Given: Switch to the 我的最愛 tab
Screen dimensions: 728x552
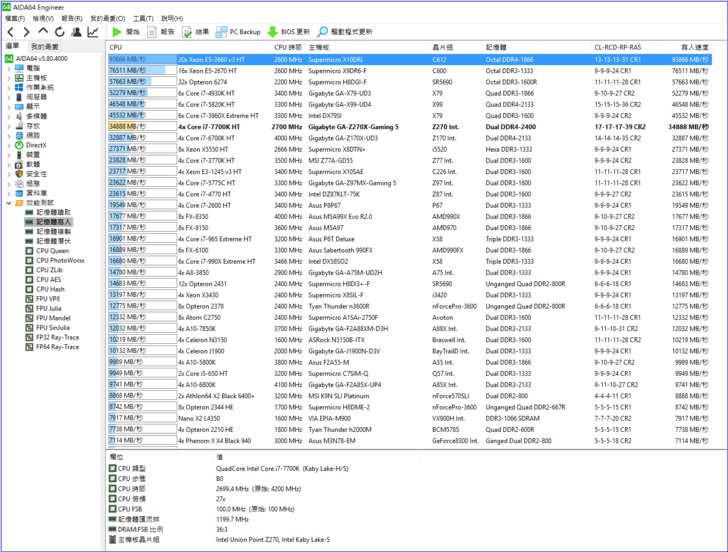Looking at the screenshot, I should (x=44, y=47).
